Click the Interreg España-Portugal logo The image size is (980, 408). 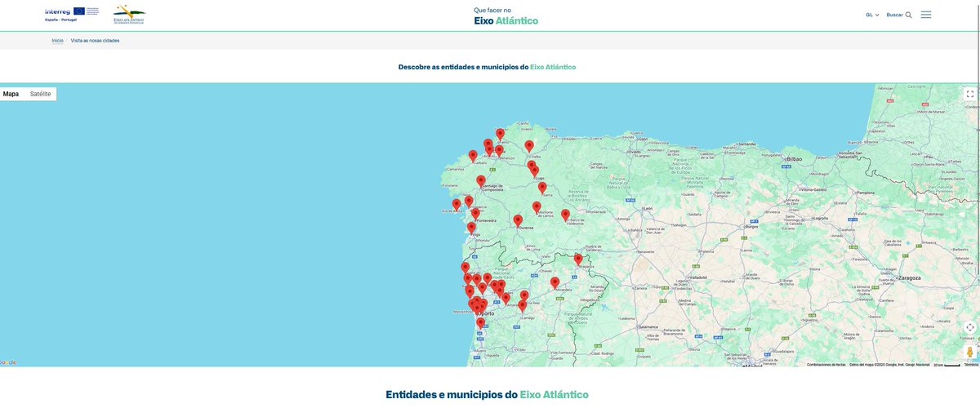coord(72,14)
